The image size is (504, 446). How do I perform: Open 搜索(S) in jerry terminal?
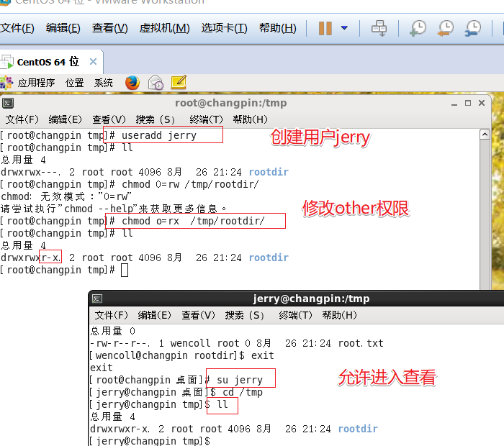coord(245,315)
